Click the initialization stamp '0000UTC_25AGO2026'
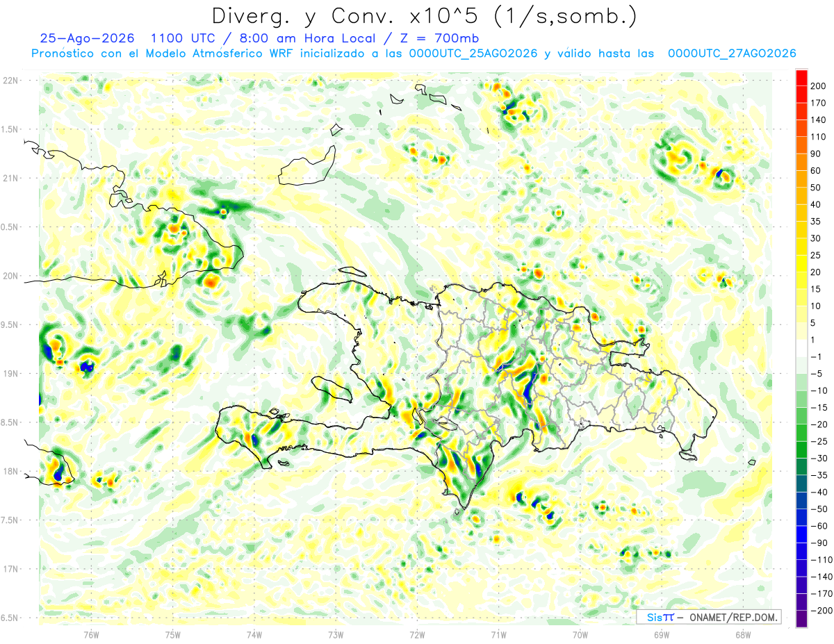The height and width of the screenshot is (644, 834). click(x=474, y=53)
